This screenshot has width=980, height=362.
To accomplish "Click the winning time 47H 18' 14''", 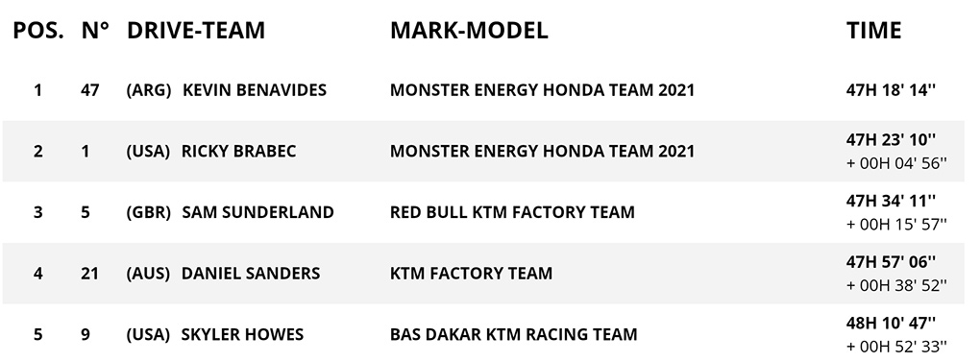I will 892,90.
